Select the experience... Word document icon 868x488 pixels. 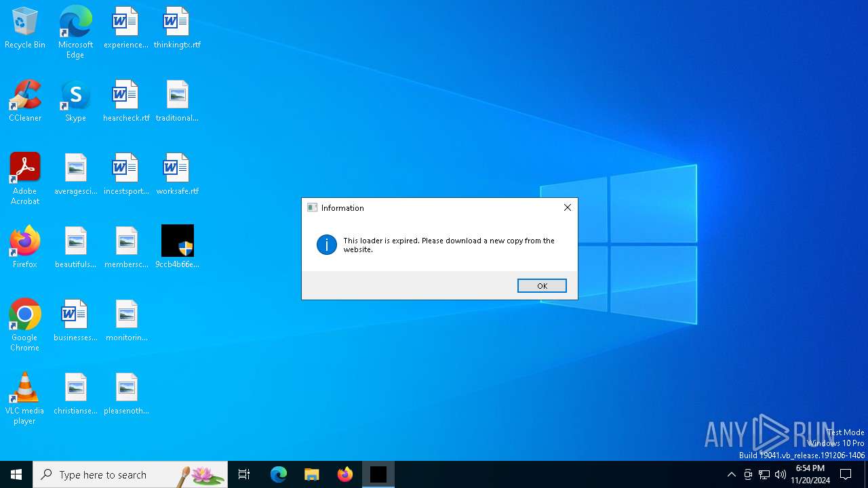pos(125,28)
